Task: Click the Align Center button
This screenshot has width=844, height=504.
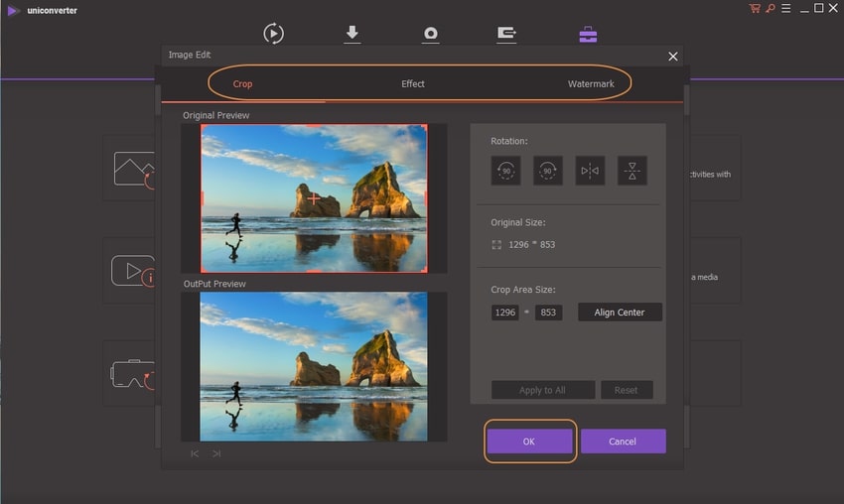Action: (620, 313)
